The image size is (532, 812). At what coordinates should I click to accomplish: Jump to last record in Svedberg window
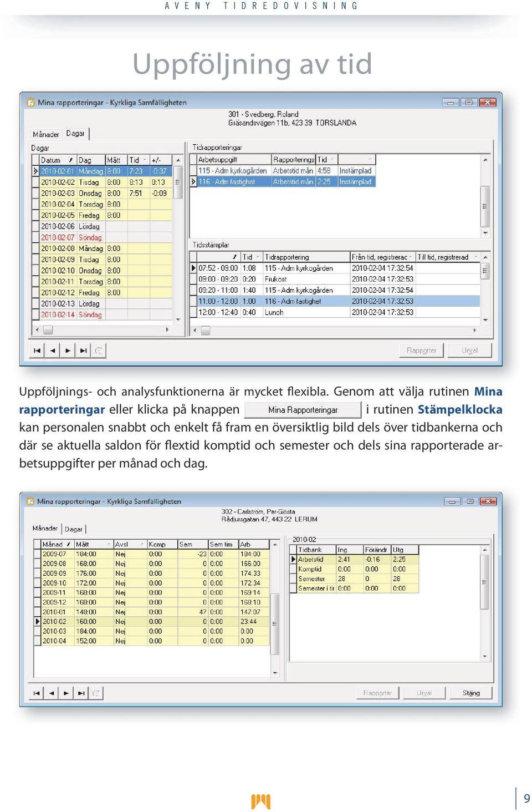coord(84,351)
